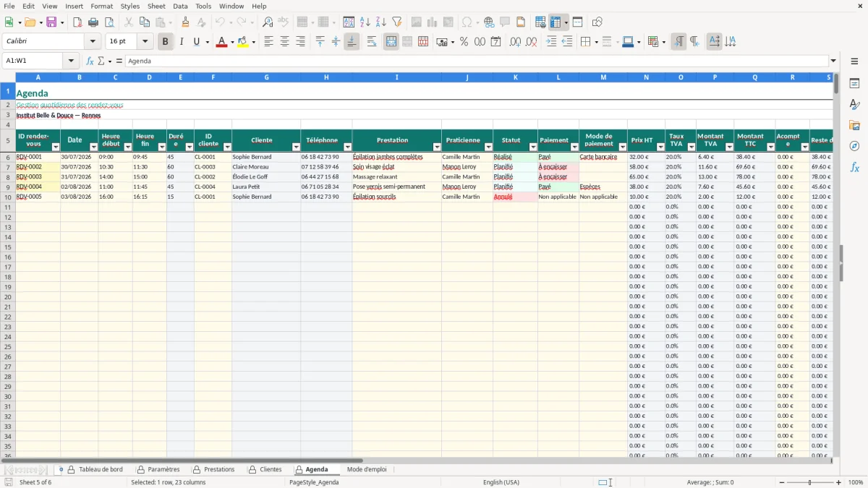The image size is (868, 488).
Task: Click Sort Ascending icon
Action: 365,22
